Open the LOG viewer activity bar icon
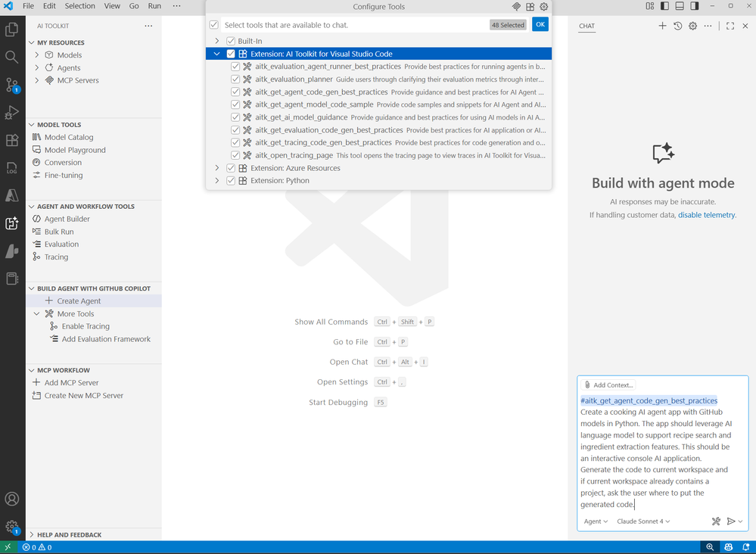Image resolution: width=756 pixels, height=554 pixels. pyautogui.click(x=11, y=168)
